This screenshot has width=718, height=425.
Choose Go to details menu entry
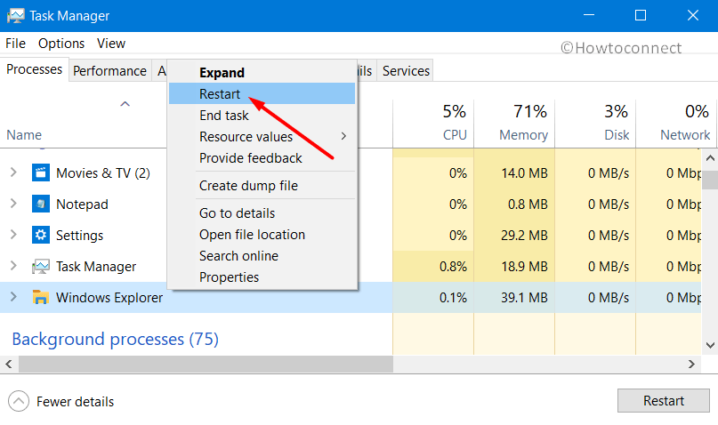tap(261, 213)
